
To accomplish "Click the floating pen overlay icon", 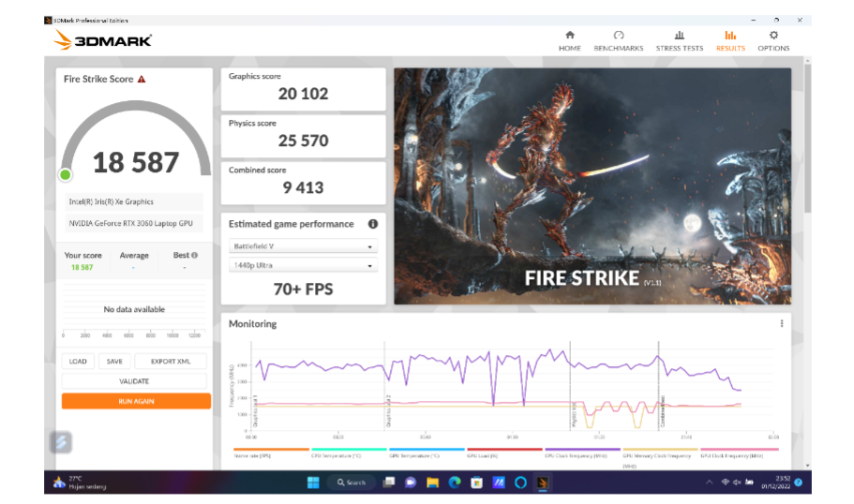I will (x=61, y=442).
